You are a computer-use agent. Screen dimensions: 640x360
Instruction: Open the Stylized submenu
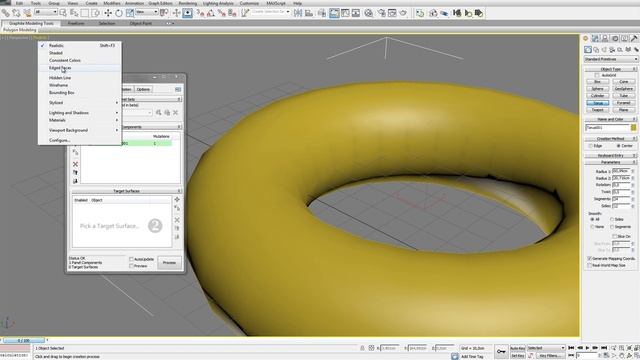(x=80, y=103)
